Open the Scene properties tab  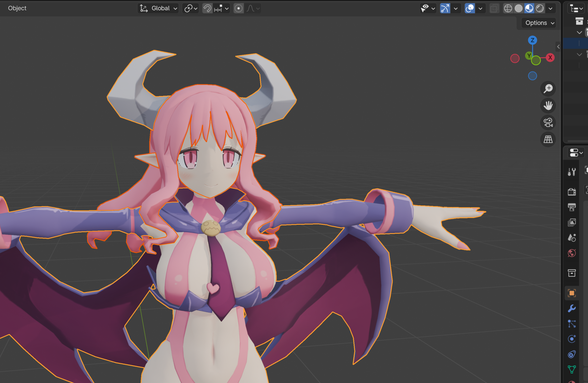click(572, 238)
